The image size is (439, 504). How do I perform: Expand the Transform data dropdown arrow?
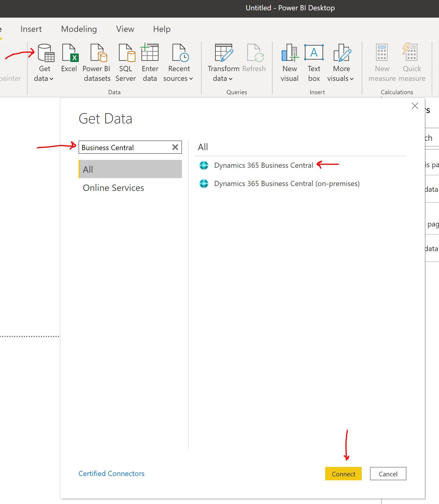click(231, 79)
